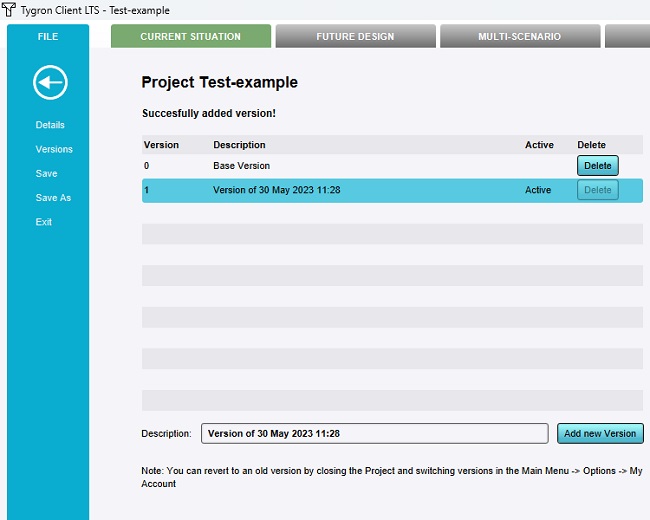Image resolution: width=650 pixels, height=520 pixels.
Task: Select Versions in the file sidebar
Action: 54,149
